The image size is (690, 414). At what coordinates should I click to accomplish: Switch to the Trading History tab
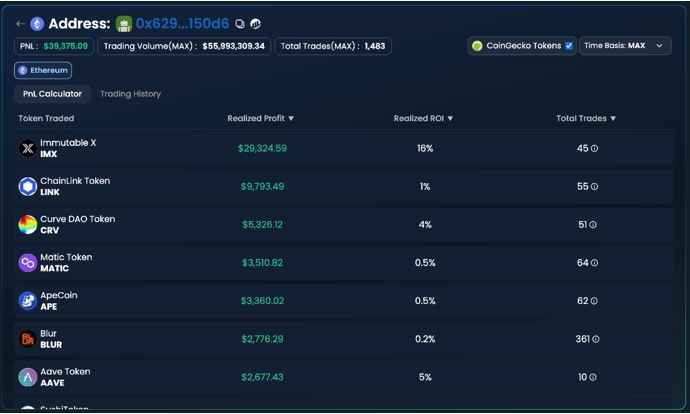[x=130, y=94]
